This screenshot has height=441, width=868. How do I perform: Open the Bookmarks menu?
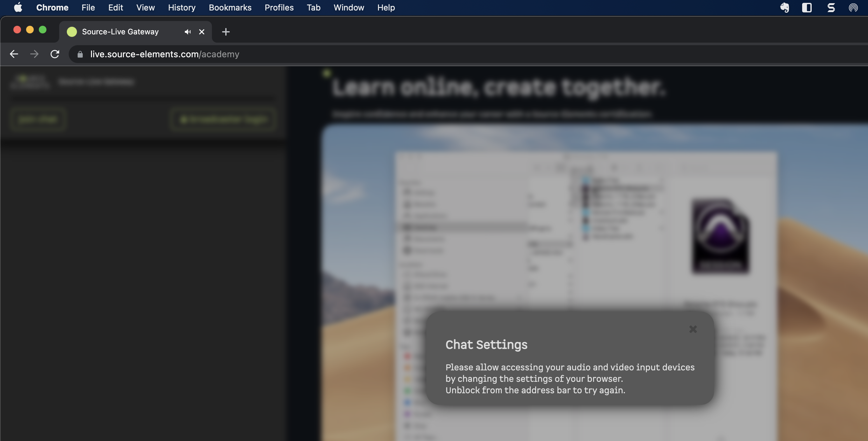click(230, 7)
